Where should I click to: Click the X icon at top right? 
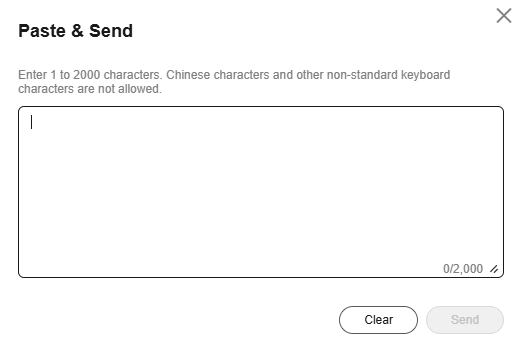pyautogui.click(x=504, y=15)
